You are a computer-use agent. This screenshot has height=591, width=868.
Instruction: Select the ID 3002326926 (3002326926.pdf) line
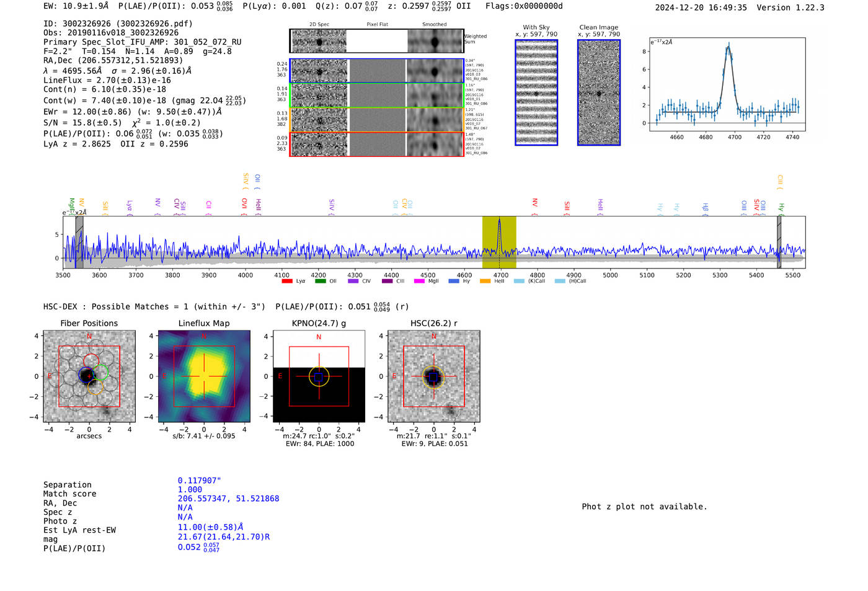(118, 24)
